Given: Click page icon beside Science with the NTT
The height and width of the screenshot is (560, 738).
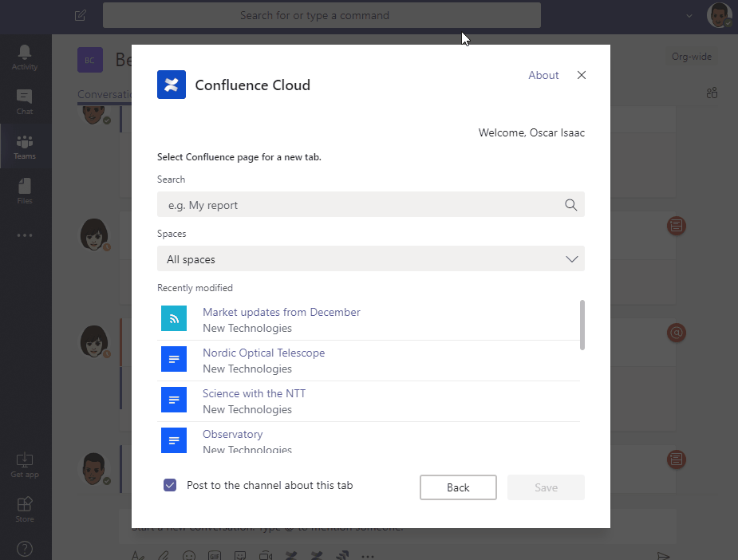Looking at the screenshot, I should pos(174,400).
